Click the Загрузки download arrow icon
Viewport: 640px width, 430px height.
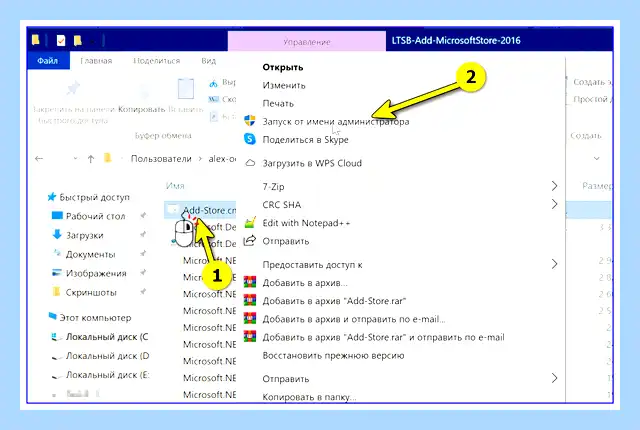[x=57, y=235]
